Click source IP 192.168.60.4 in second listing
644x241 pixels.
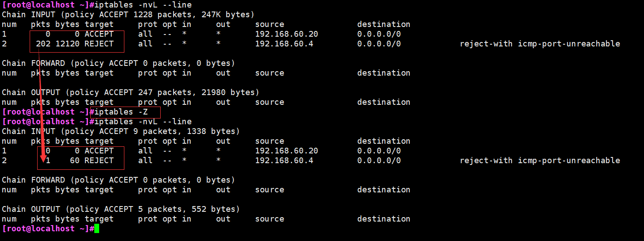[x=284, y=161]
